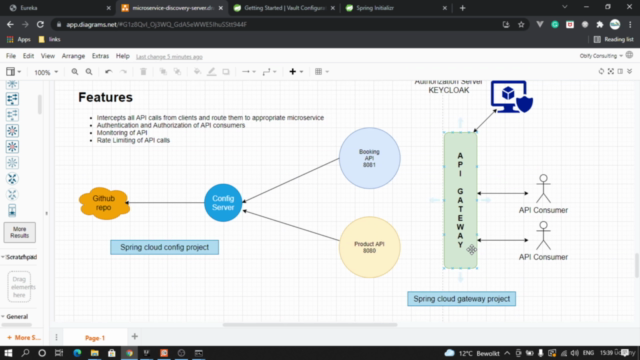Screen dimensions: 640x360
Task: Open the Apps bookmarks shortcut
Action: click(x=19, y=39)
